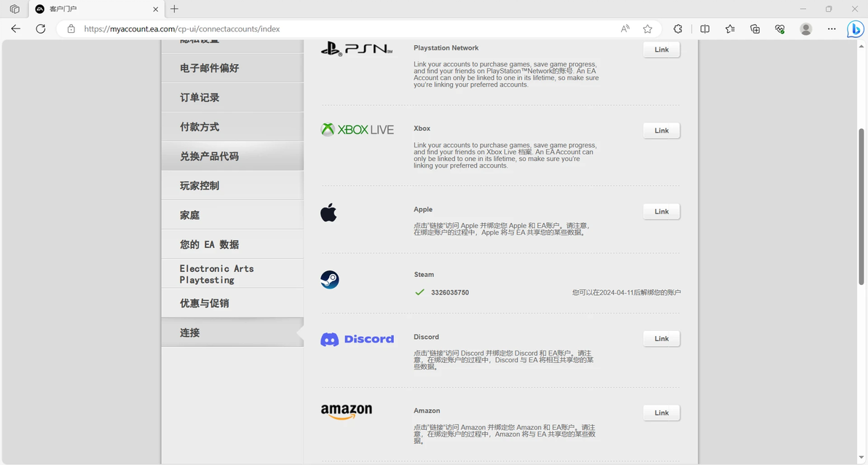Screen dimensions: 868x465
Task: Open Tab actions menu icon
Action: click(15, 9)
